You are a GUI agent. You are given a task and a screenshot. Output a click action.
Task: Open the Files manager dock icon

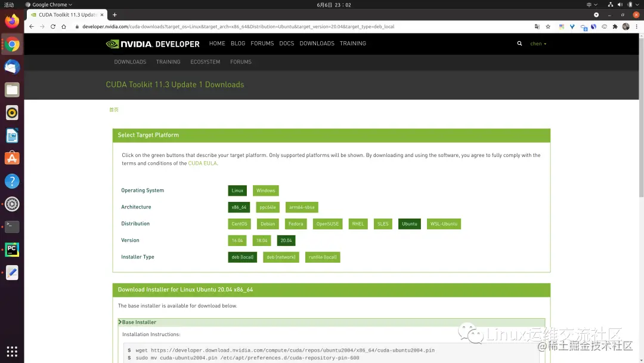[12, 90]
